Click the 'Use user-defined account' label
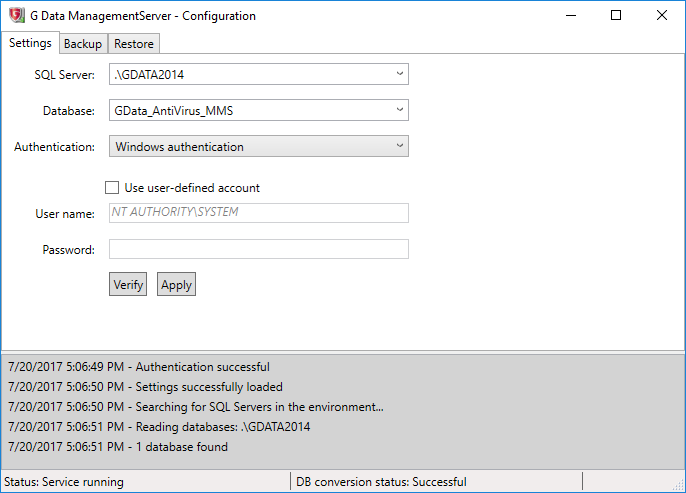The width and height of the screenshot is (686, 493). click(x=192, y=188)
